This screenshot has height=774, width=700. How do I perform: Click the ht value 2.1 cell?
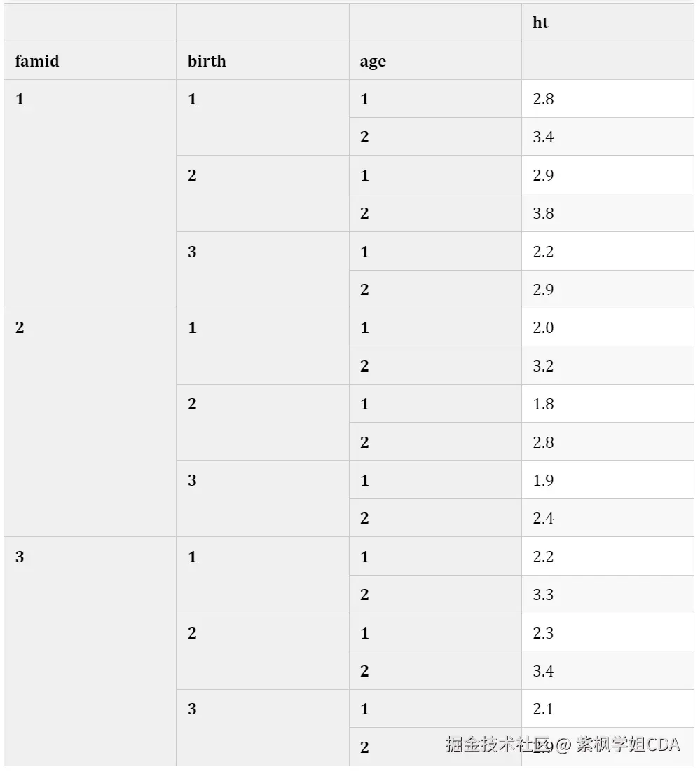point(543,709)
